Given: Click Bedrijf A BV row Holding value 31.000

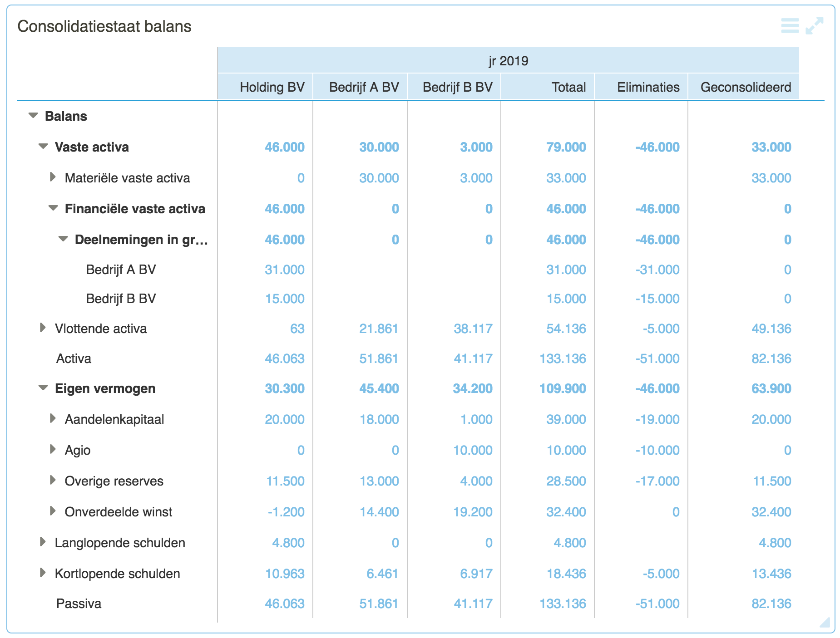Looking at the screenshot, I should pyautogui.click(x=285, y=270).
